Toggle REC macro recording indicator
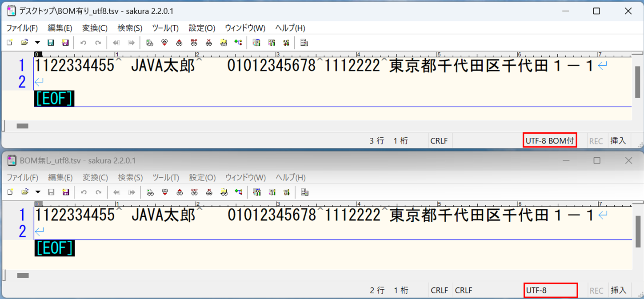The width and height of the screenshot is (644, 299). click(x=596, y=140)
